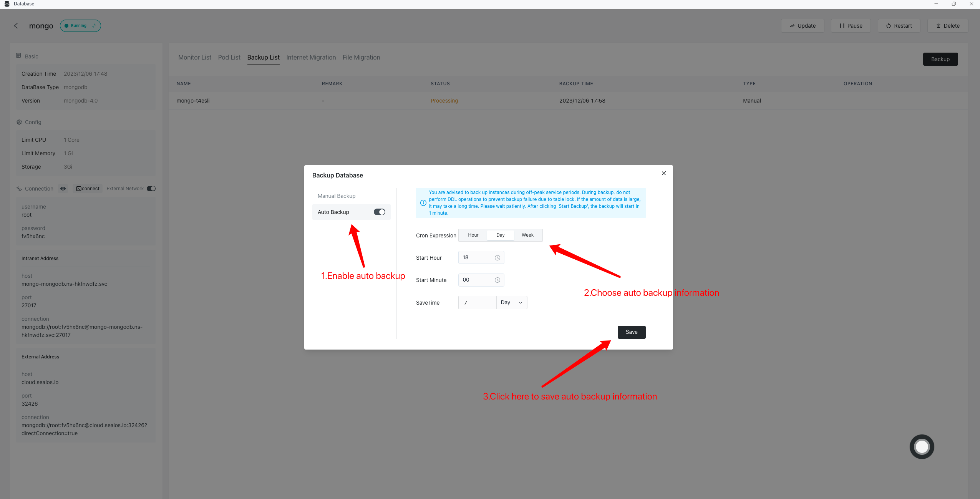Click the clock icon in Start Minute field
This screenshot has height=499, width=980.
(x=497, y=280)
